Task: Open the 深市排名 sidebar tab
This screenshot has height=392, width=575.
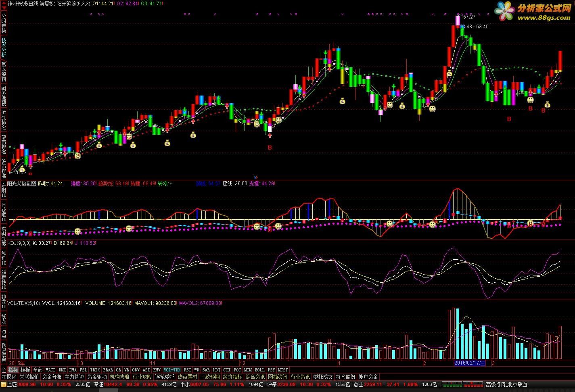Action: point(4,144)
